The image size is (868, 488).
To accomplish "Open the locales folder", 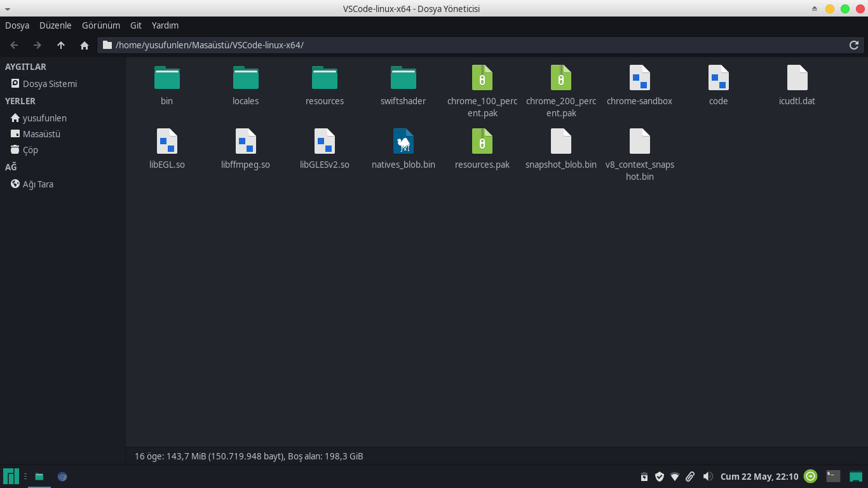I will click(x=246, y=78).
